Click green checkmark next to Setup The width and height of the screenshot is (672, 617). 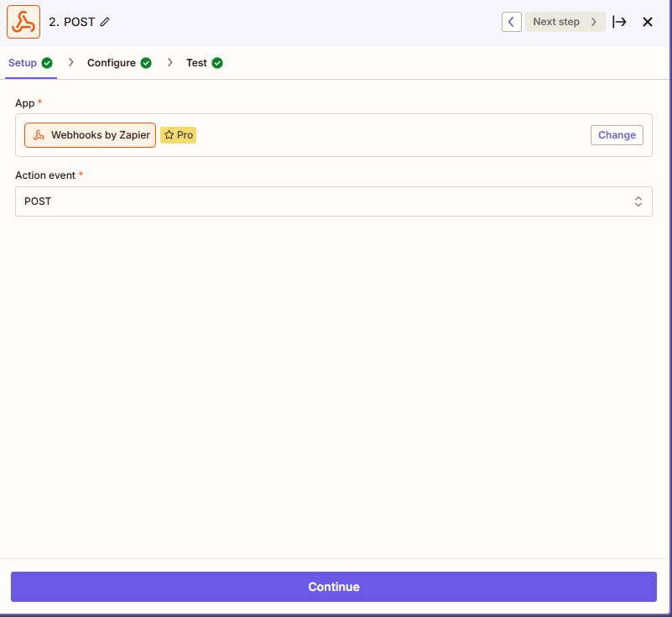click(47, 63)
